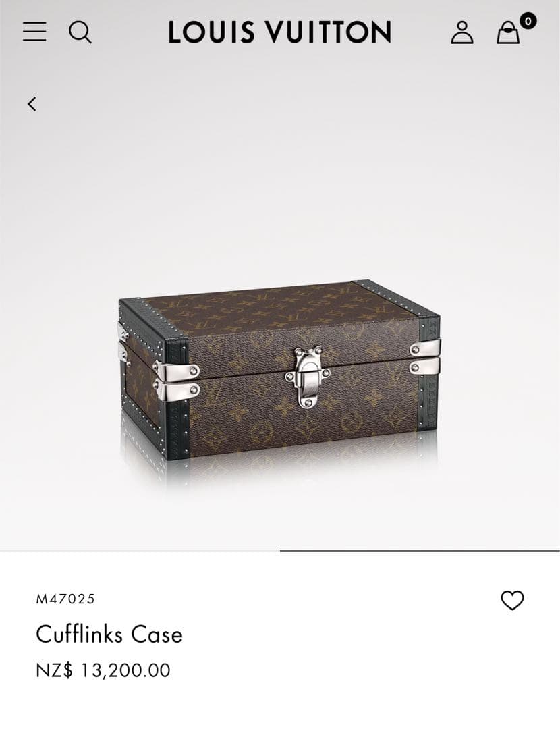The image size is (560, 729).
Task: Click the NZ$ 13,200.00 price text
Action: pos(103,670)
